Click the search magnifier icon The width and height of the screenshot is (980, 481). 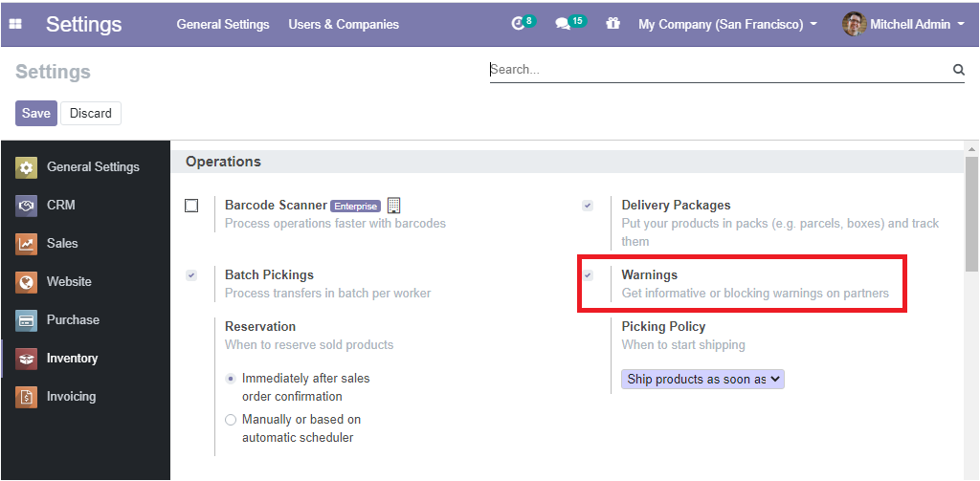[959, 70]
